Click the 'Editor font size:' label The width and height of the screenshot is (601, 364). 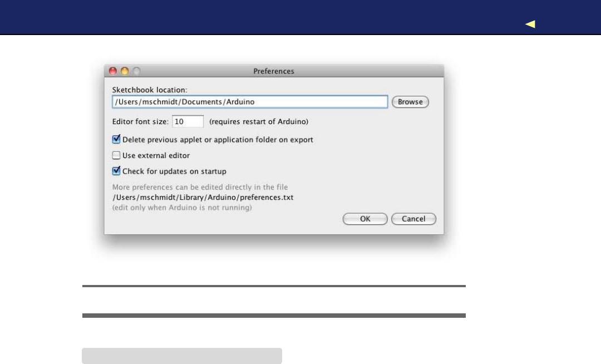pos(140,121)
